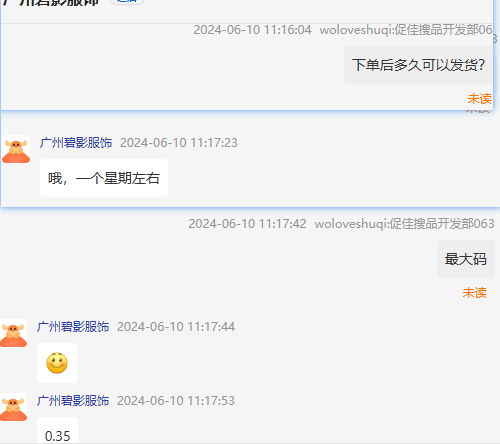This screenshot has width=500, height=444.
Task: Click timestamp 2024-06-10 11:17:53
Action: 176,401
